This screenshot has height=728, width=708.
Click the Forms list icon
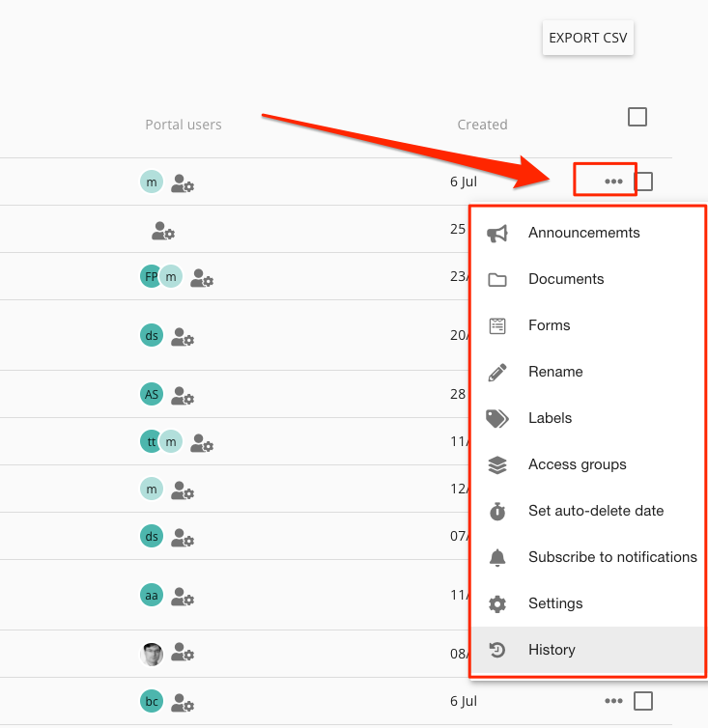point(497,325)
